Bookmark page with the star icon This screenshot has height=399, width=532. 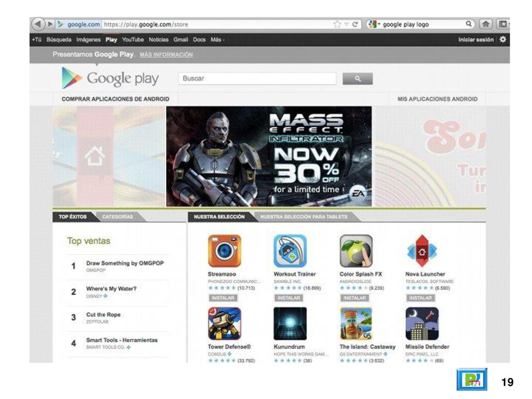pyautogui.click(x=337, y=24)
